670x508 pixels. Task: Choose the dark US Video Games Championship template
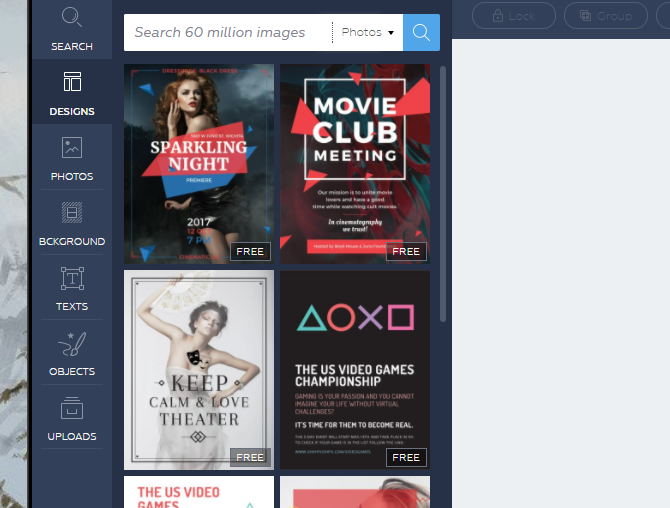[355, 370]
